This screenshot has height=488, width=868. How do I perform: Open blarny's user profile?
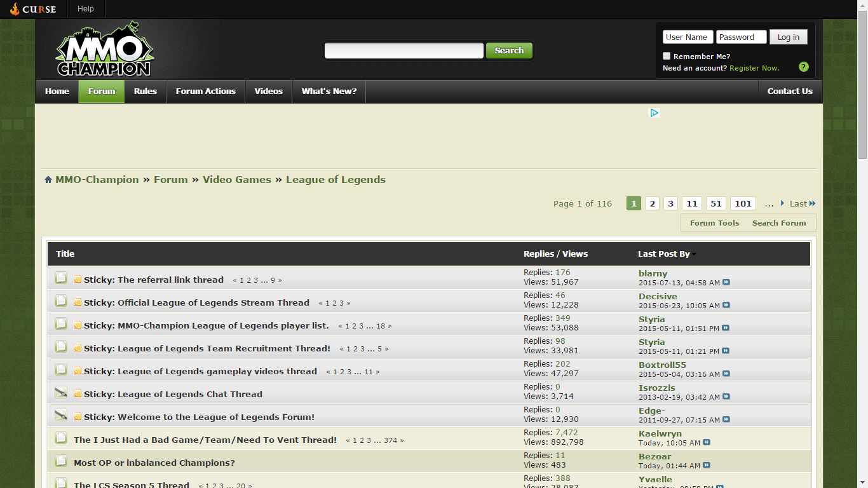coord(653,273)
